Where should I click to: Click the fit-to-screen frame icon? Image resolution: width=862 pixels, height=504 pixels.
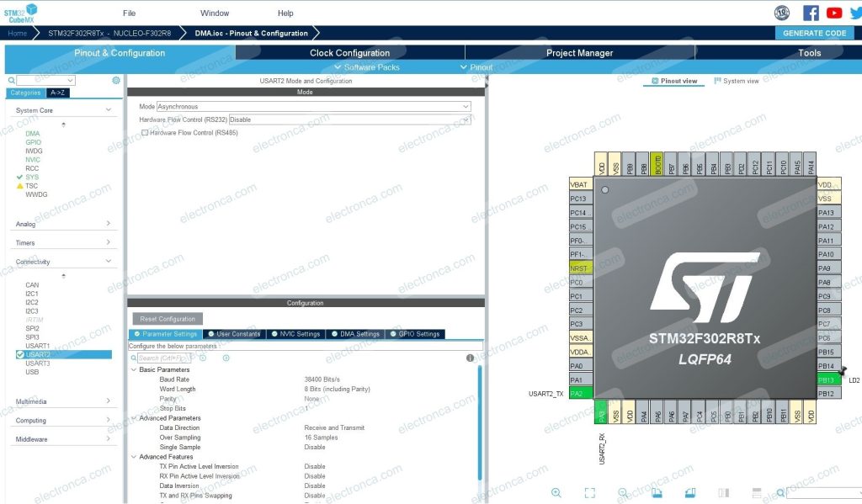590,493
